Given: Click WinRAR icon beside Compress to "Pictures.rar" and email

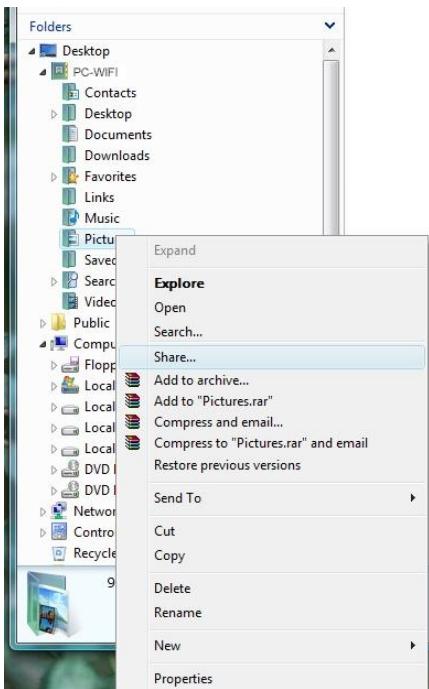Looking at the screenshot, I should [132, 443].
